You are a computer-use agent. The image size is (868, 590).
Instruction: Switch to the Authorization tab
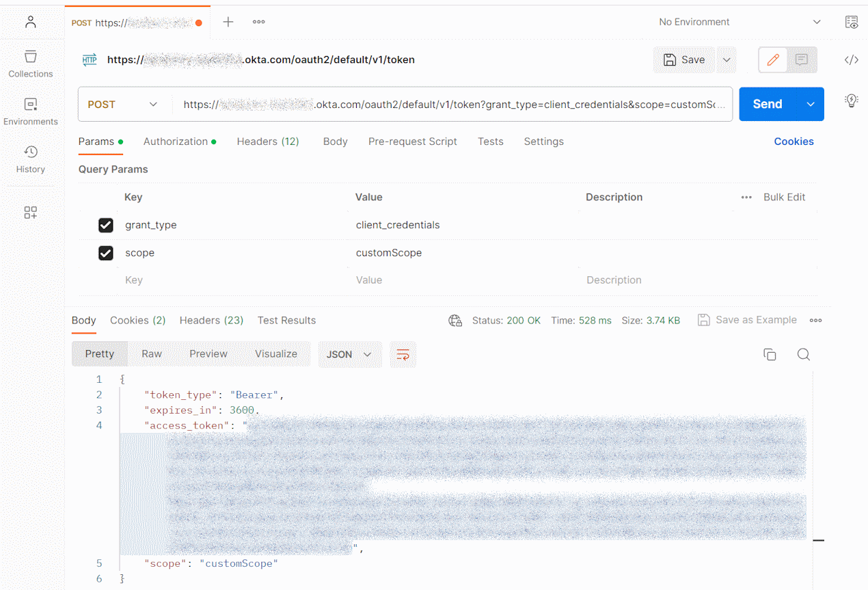(176, 142)
